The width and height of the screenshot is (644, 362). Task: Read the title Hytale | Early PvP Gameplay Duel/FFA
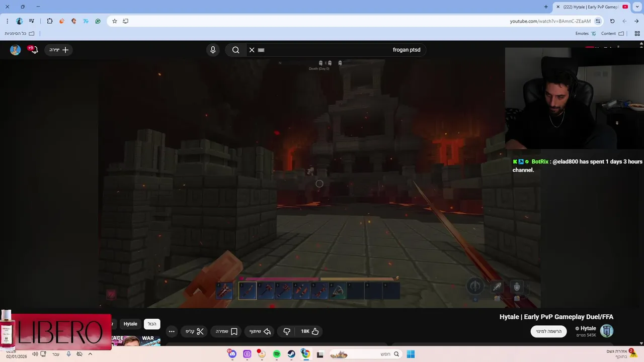pos(556,317)
